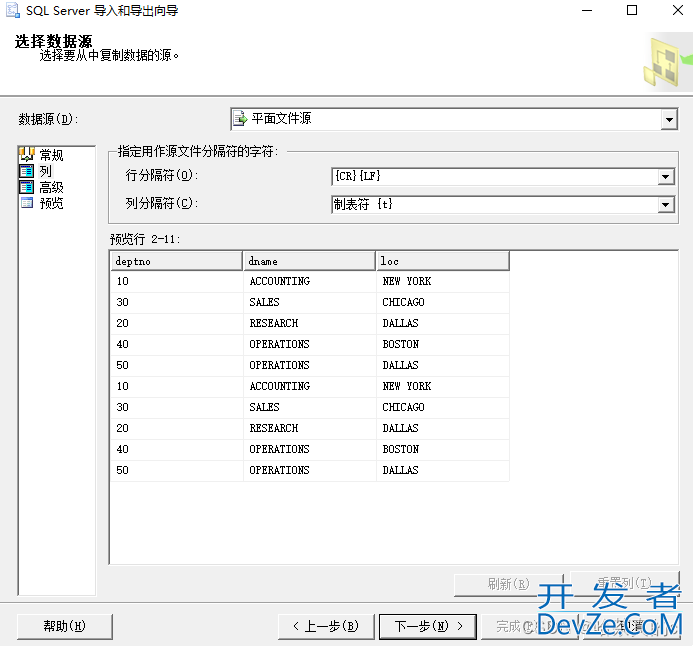693x646 pixels.
Task: Click the second ACCOUNTING cell
Action: (x=309, y=386)
